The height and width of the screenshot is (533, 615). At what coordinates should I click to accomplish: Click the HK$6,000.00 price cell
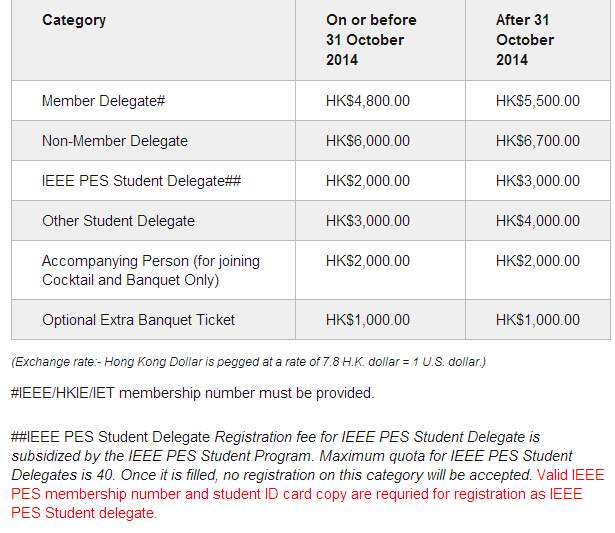click(367, 141)
